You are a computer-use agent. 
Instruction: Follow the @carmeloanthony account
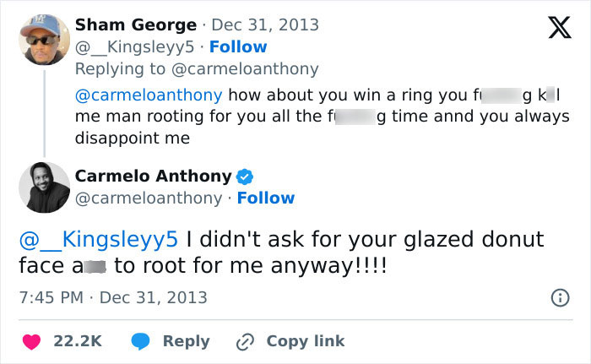266,198
